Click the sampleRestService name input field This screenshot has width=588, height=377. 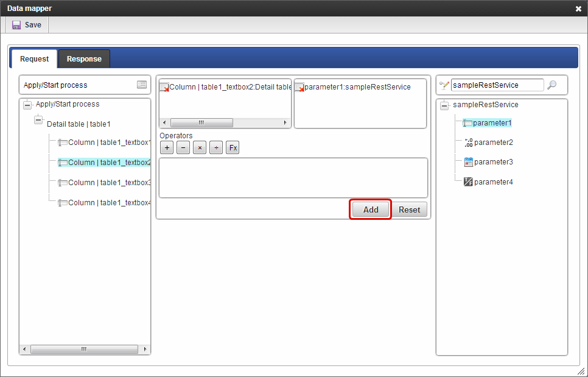pyautogui.click(x=497, y=85)
